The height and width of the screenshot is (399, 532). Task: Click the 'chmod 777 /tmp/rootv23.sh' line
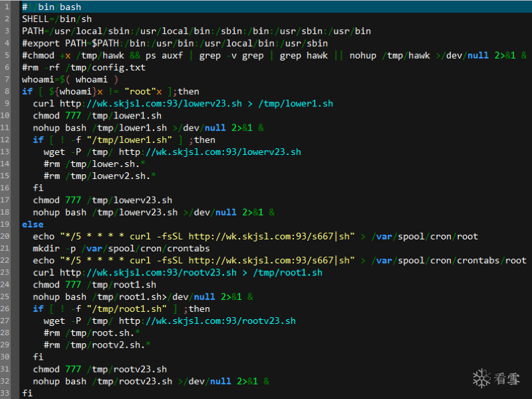pos(100,369)
